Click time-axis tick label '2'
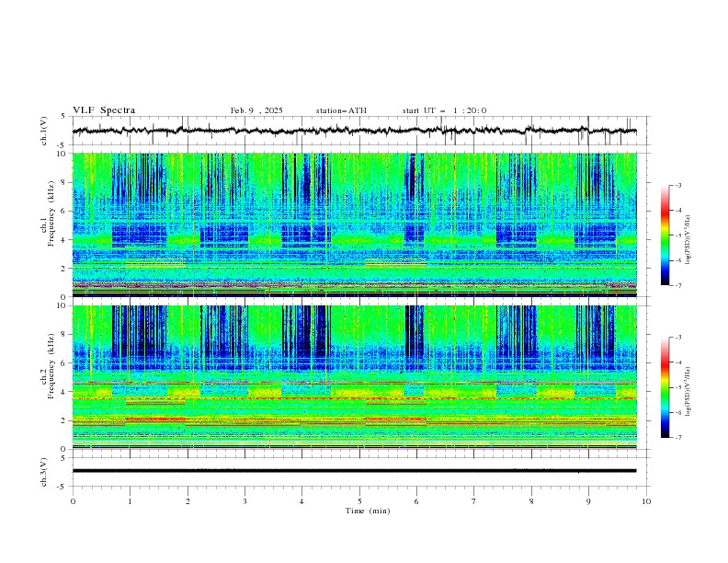728x563 pixels. pos(188,501)
